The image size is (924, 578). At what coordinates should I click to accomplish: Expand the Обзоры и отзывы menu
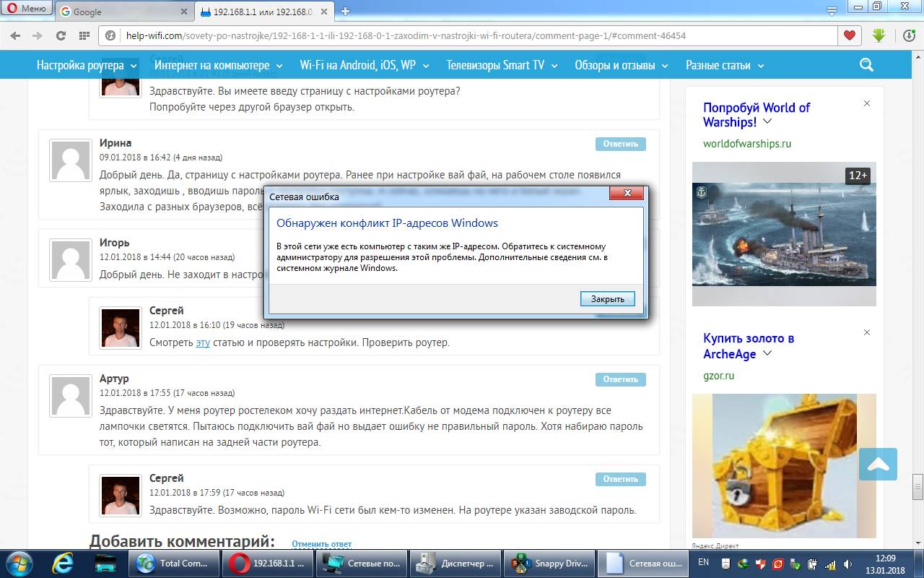point(622,65)
